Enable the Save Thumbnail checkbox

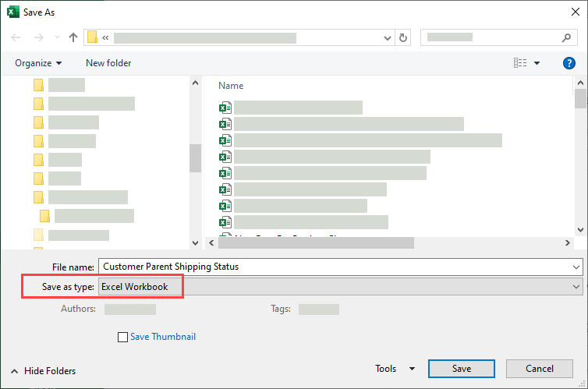pos(122,337)
